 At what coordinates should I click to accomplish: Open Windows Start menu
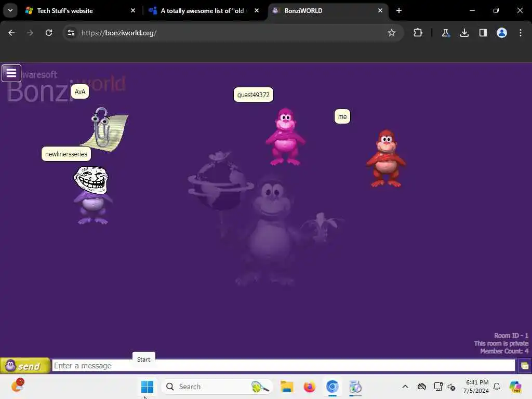[147, 387]
